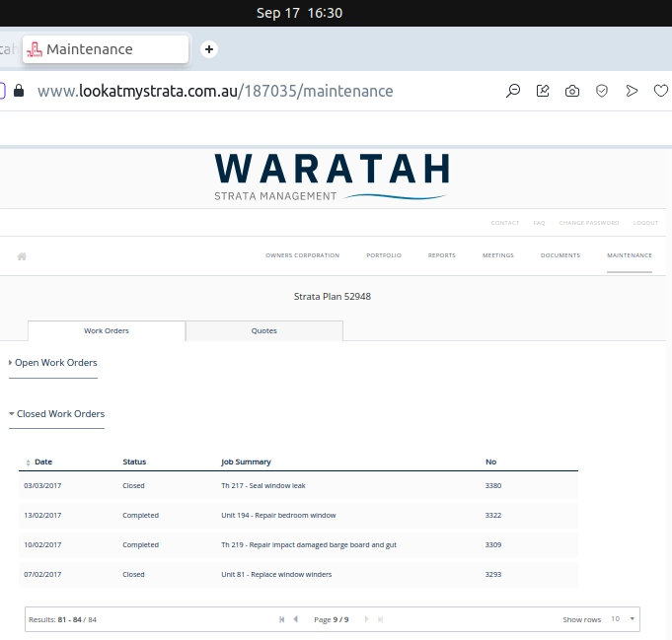Expand Open Work Orders section
672x640 pixels.
pyautogui.click(x=53, y=363)
